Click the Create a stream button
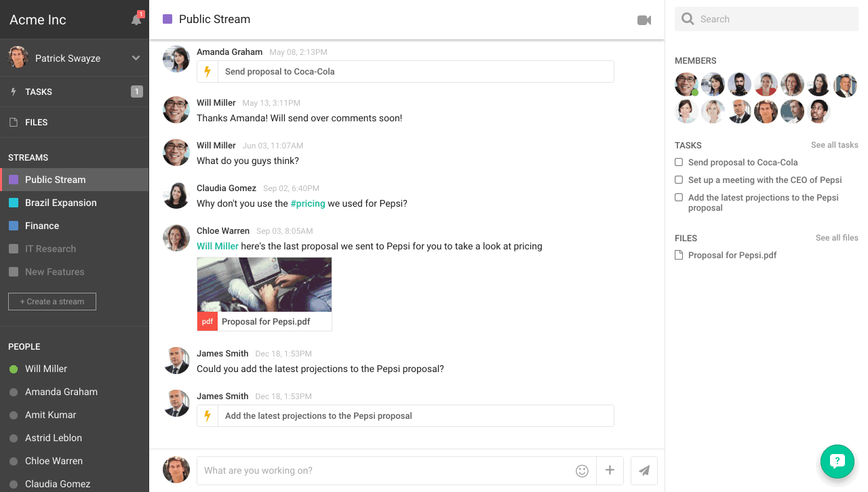Screen dimensions: 868x492 pos(52,302)
